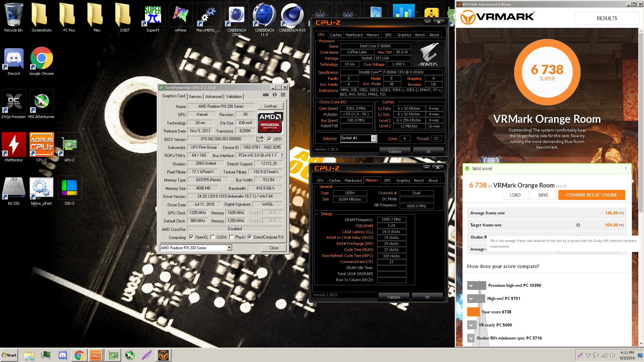Launch CINEBENCH R15 shortcut

point(292,17)
